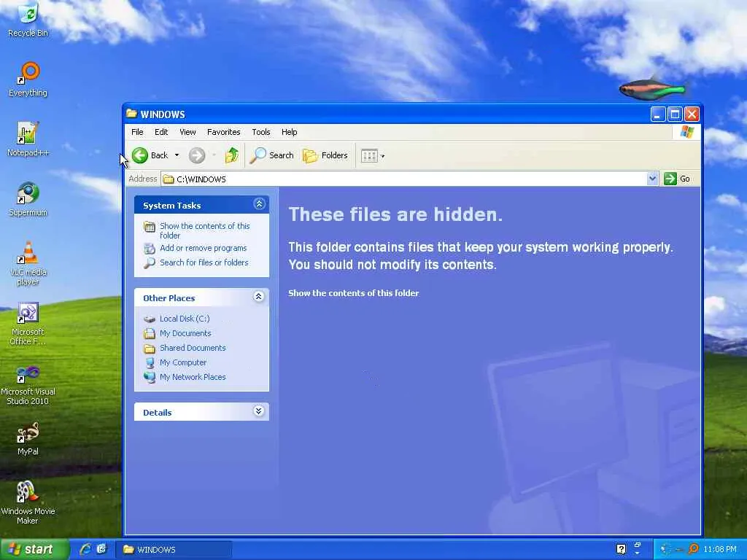Viewport: 747px width, 560px height.
Task: Open My Computer link
Action: click(x=183, y=362)
